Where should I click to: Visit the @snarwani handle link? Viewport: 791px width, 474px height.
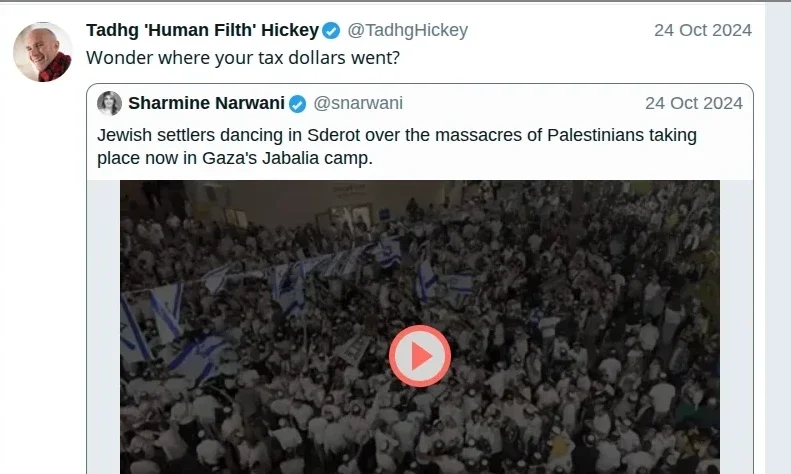[358, 103]
